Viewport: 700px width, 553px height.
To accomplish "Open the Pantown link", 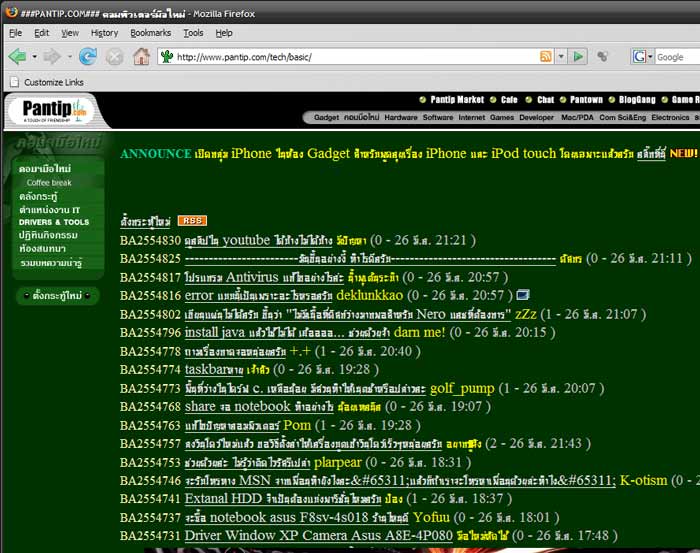I will 586,100.
